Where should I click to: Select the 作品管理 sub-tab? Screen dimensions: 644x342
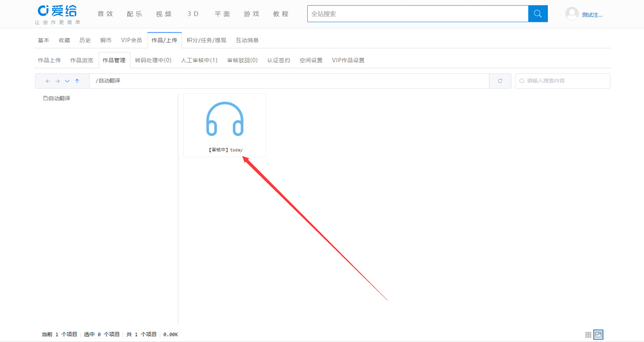[x=114, y=60]
